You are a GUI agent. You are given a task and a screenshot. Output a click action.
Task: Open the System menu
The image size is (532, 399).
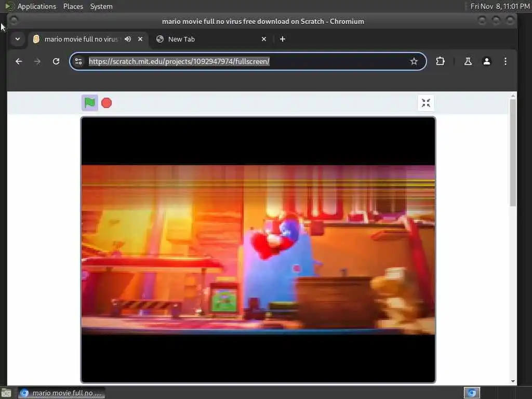point(101,6)
